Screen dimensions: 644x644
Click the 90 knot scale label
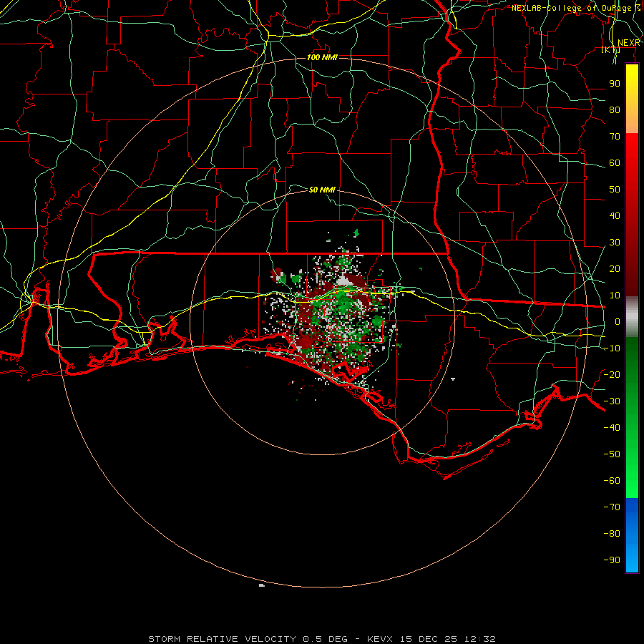click(x=615, y=84)
